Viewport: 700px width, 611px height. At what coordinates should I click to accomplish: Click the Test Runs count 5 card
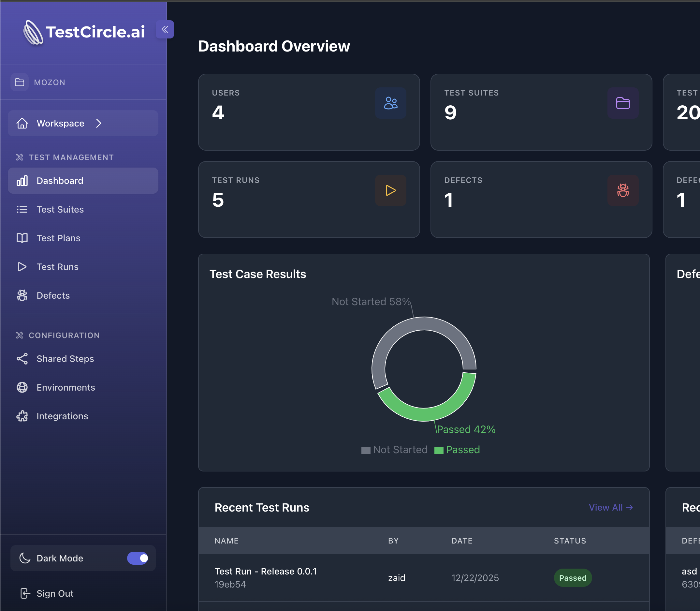pyautogui.click(x=309, y=200)
